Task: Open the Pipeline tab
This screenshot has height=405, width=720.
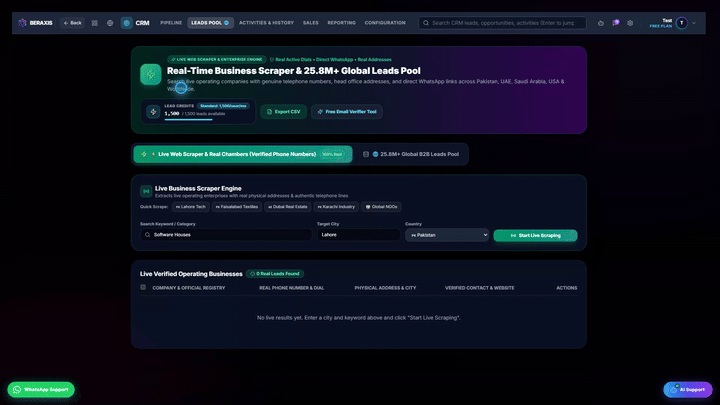Action: tap(171, 23)
